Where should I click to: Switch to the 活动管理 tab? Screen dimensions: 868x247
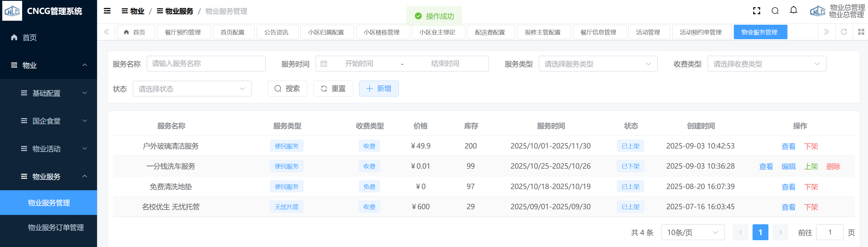coord(648,32)
